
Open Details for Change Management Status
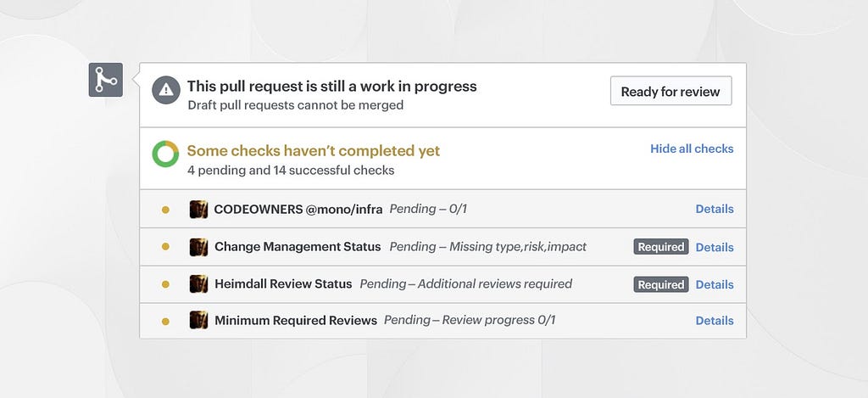(x=715, y=247)
